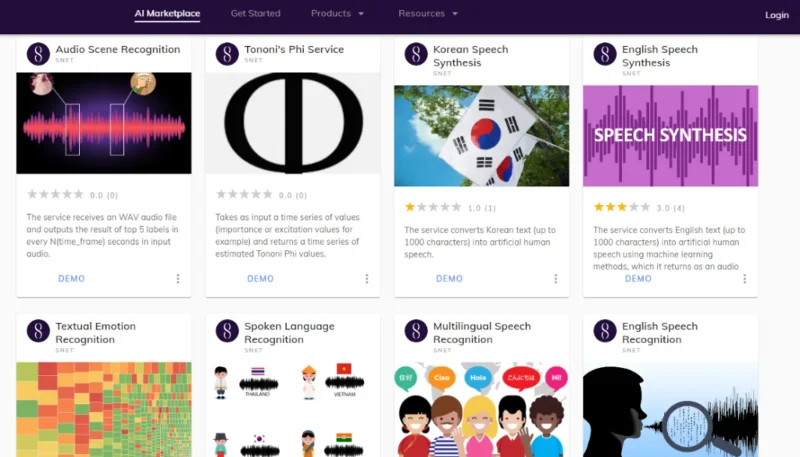This screenshot has width=800, height=457.
Task: Click SNET logo on Multilingual Speech Recognition card
Action: pos(416,331)
